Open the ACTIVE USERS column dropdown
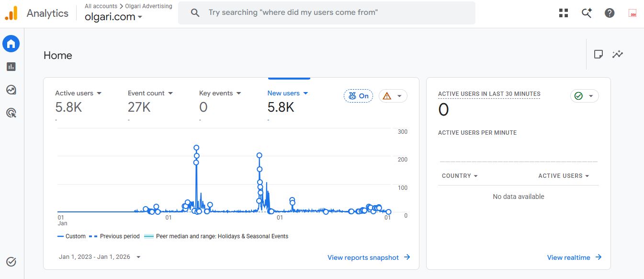This screenshot has width=644, height=279. pos(564,176)
